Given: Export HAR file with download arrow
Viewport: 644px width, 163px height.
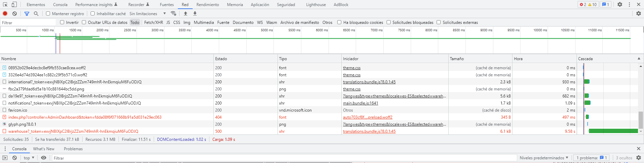Looking at the screenshot, I should 195,13.
